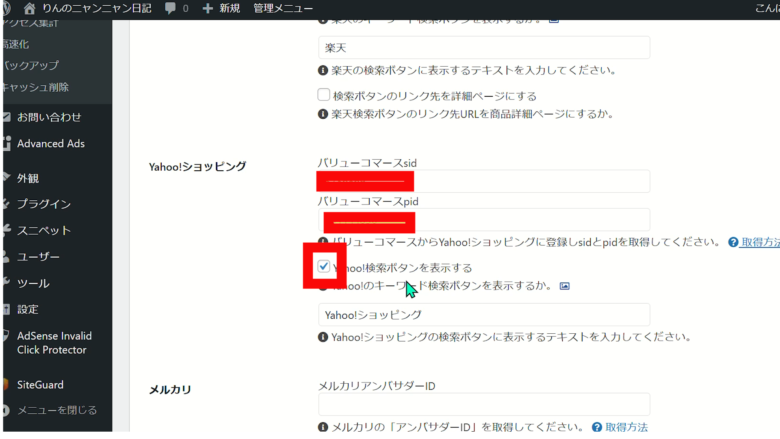The height and width of the screenshot is (439, 780).
Task: Open 管理メニュー in the admin bar
Action: click(x=283, y=8)
